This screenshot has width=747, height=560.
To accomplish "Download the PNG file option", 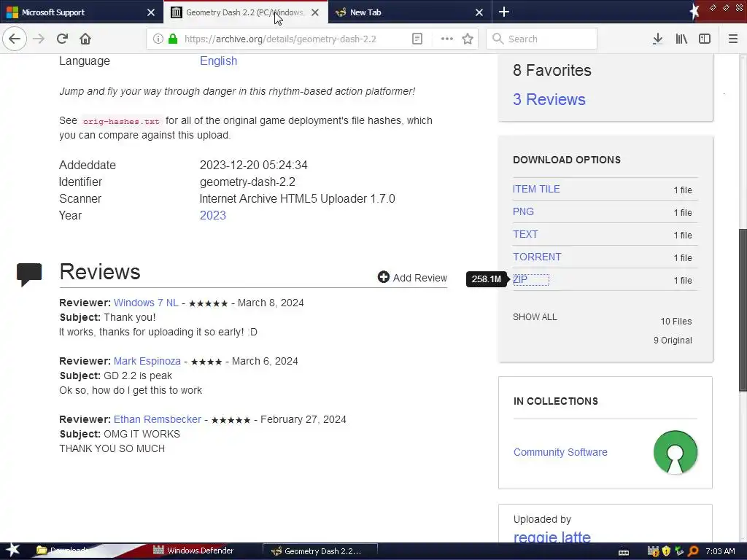I will [x=523, y=211].
